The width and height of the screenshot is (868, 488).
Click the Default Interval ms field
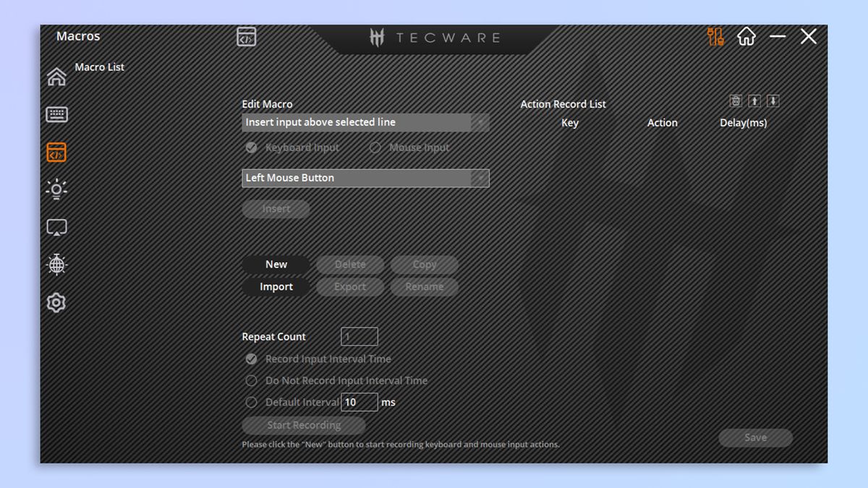359,402
